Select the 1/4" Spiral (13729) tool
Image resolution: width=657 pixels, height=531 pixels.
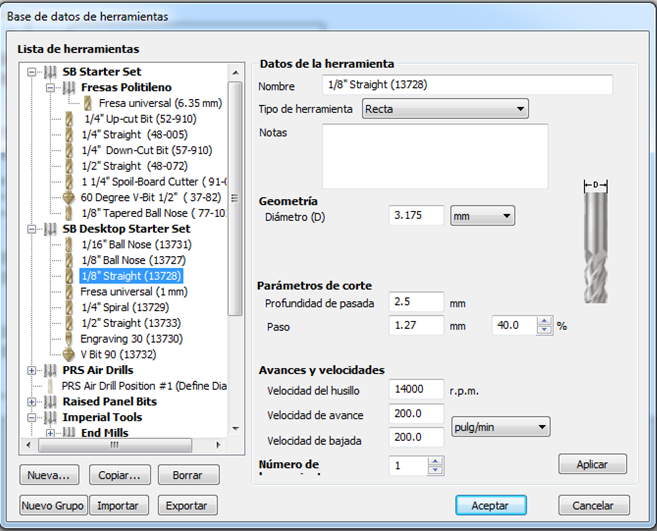pyautogui.click(x=125, y=308)
